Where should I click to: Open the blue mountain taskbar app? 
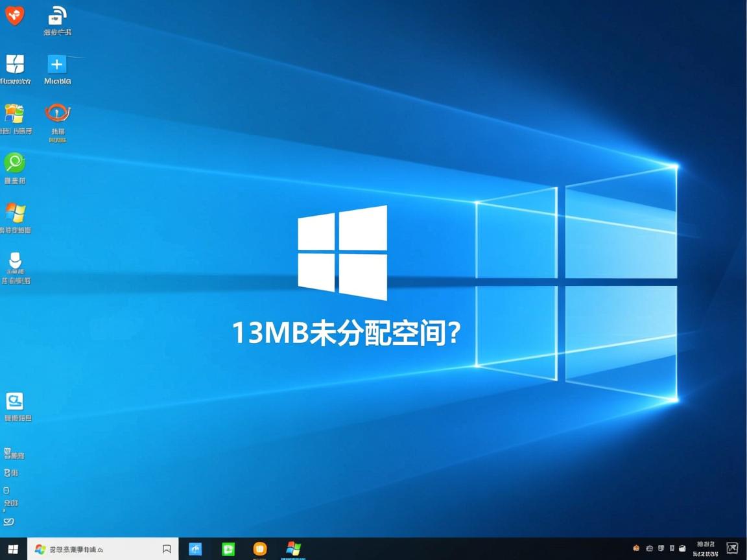click(x=195, y=549)
